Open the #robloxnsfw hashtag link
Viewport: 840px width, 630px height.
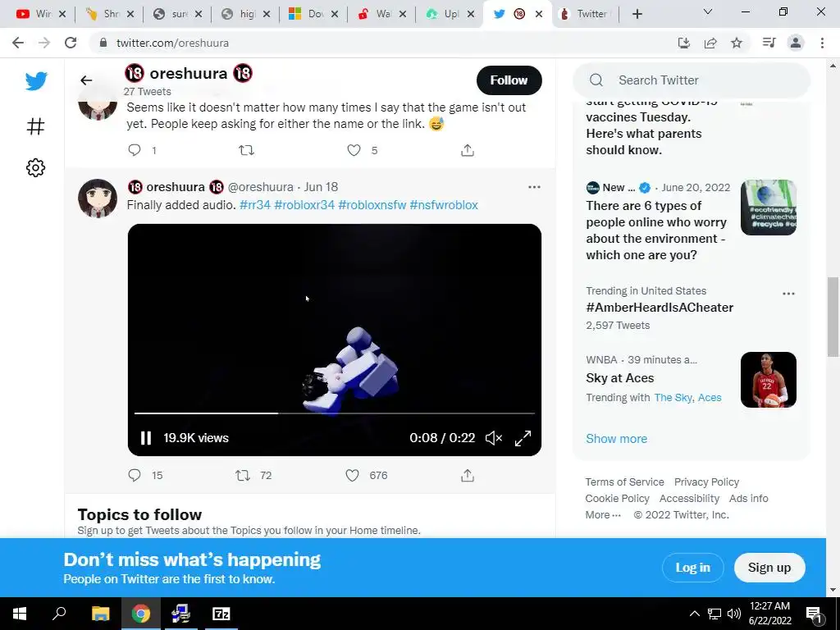point(372,204)
